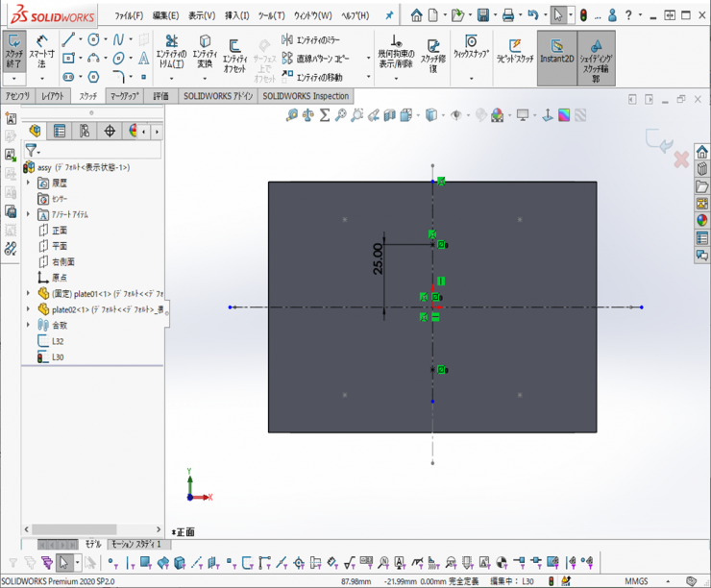Open the Quick Snaps (クイックスナップ) tool

tap(471, 47)
